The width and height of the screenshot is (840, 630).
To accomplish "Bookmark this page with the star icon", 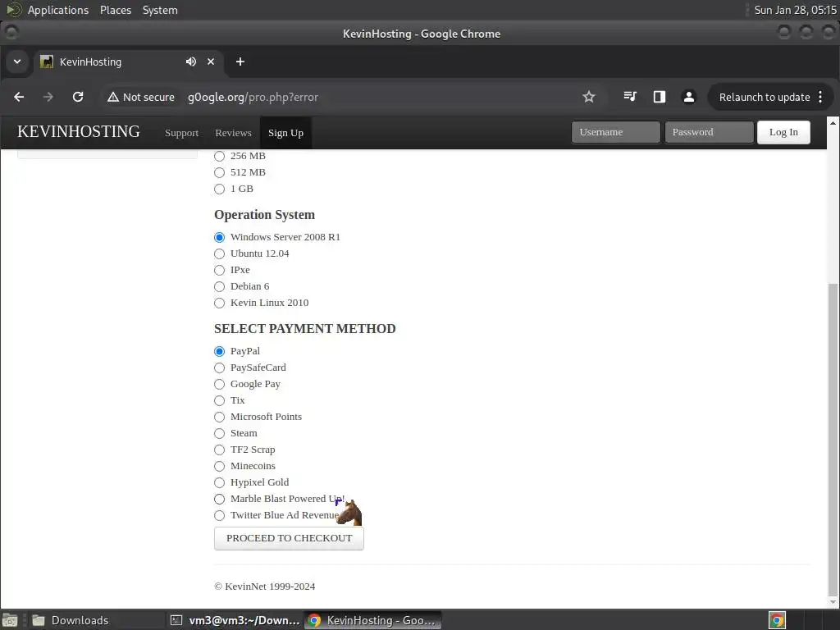I will (589, 97).
